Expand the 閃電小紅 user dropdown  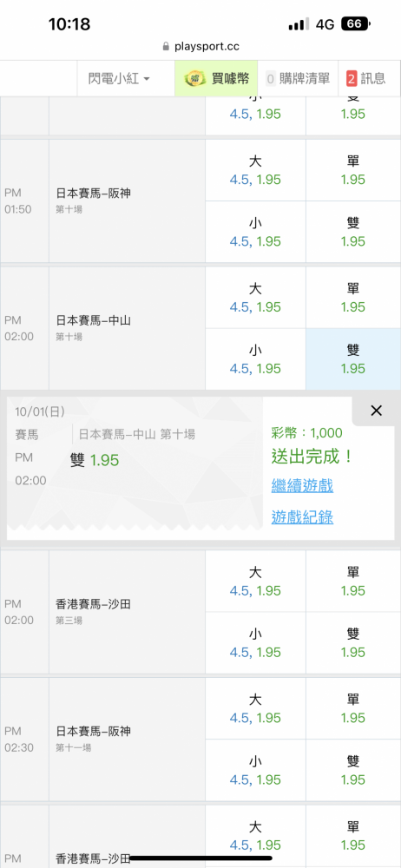(119, 79)
